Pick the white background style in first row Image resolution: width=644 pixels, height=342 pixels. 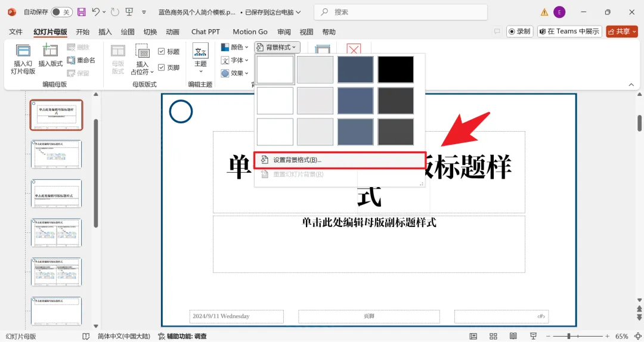coord(275,69)
